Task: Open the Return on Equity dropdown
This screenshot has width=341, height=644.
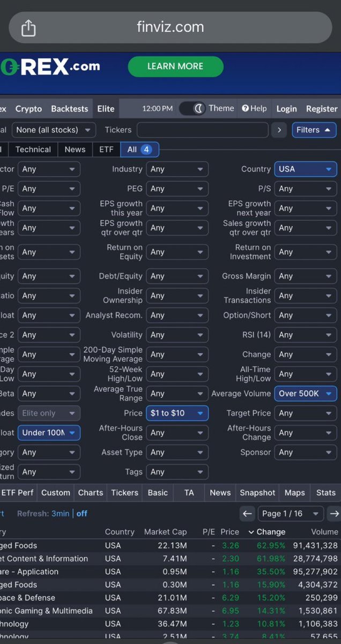Action: coord(177,252)
